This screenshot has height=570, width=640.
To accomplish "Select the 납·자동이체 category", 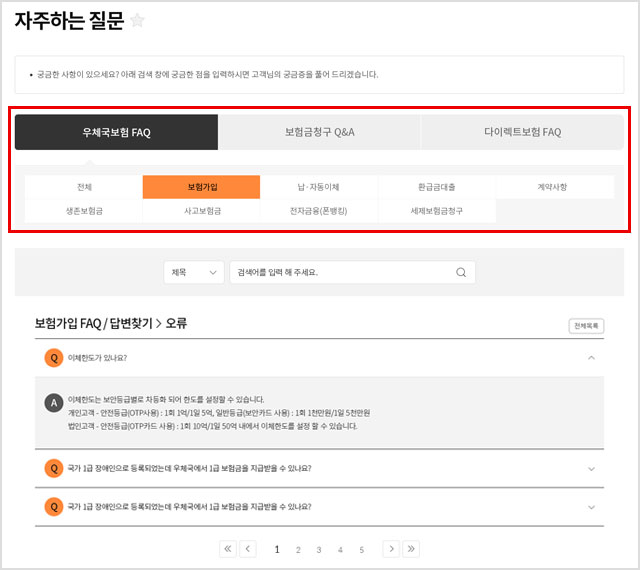I will tap(319, 187).
